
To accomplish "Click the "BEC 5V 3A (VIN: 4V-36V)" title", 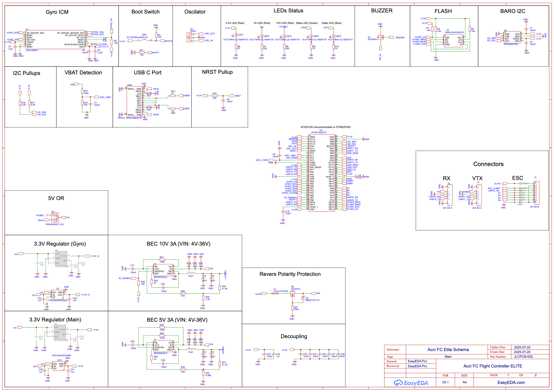I will point(177,320).
